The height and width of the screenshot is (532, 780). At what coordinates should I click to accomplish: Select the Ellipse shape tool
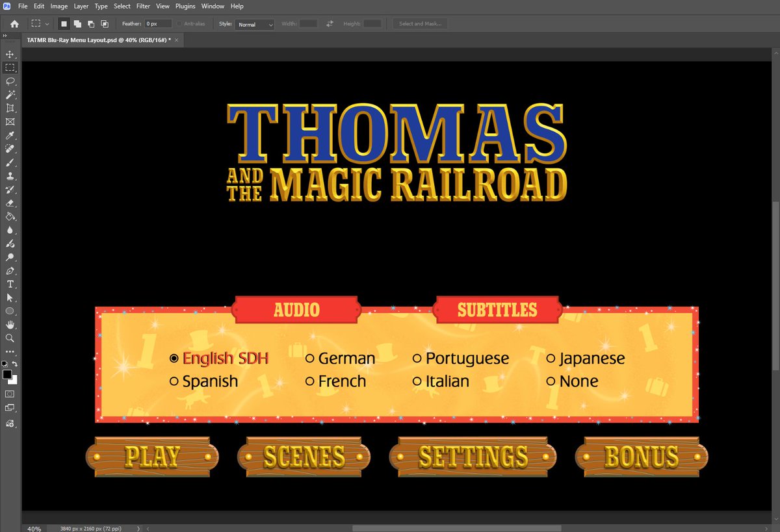[x=10, y=311]
